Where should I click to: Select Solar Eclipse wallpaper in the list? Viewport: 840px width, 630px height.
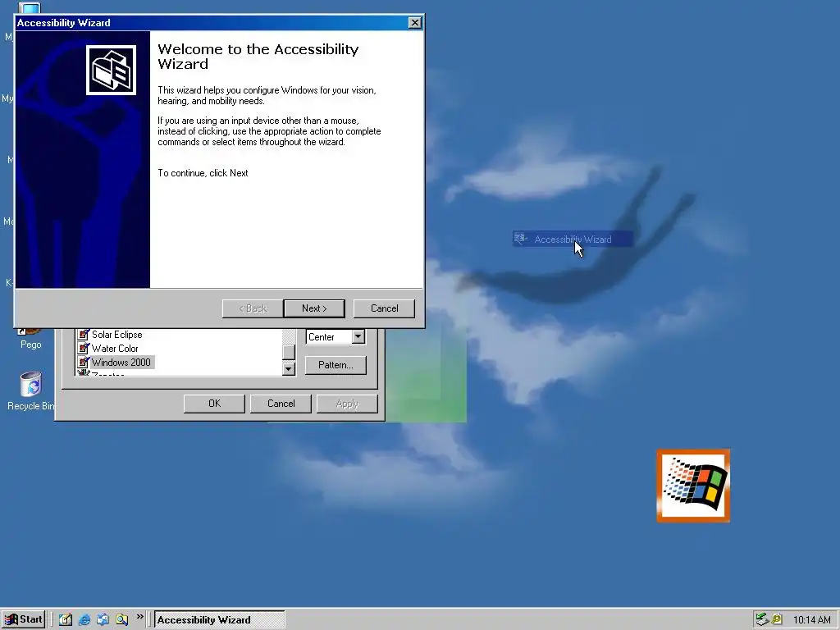coord(116,335)
